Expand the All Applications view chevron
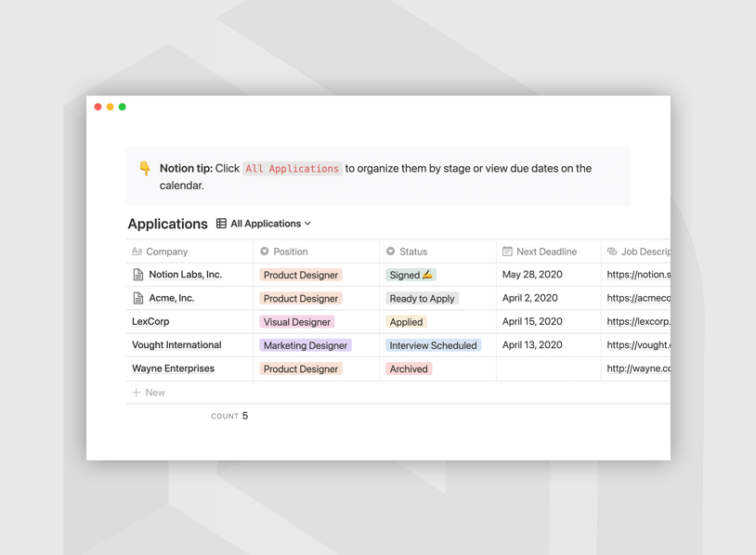756x555 pixels. tap(308, 224)
